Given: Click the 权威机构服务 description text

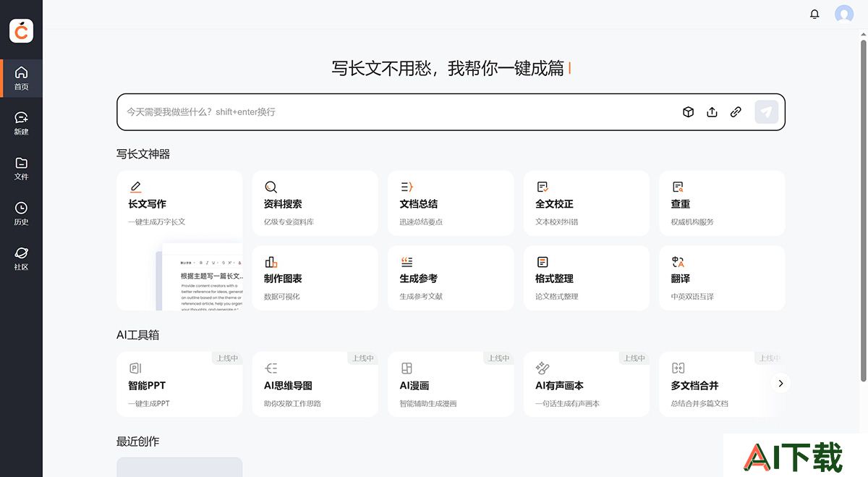Looking at the screenshot, I should tap(692, 221).
